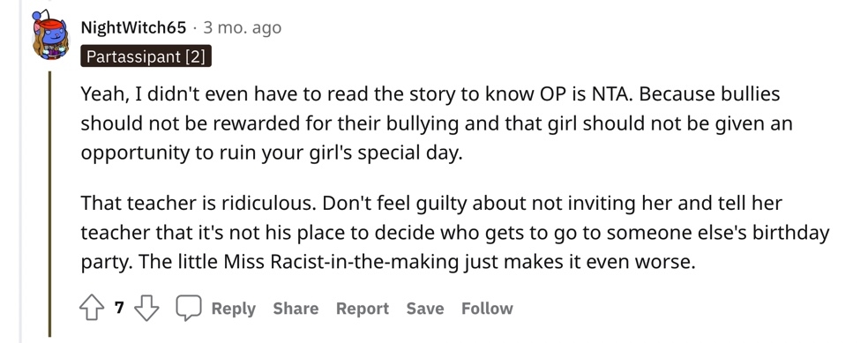Follow this comment thread
868x343 pixels.
point(487,308)
